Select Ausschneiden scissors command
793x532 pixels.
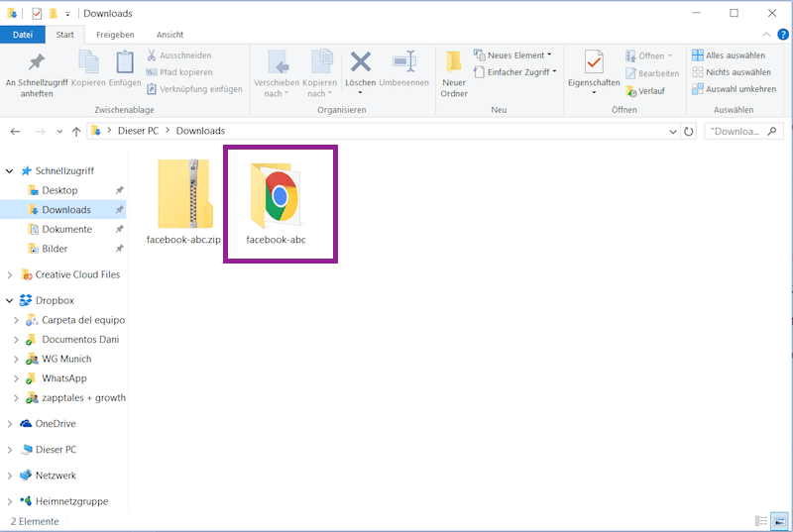(x=179, y=55)
